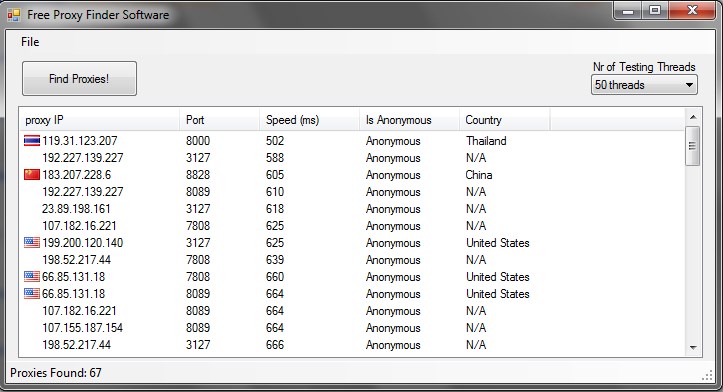The image size is (723, 392).
Task: Click speed value 610
Action: tap(275, 192)
